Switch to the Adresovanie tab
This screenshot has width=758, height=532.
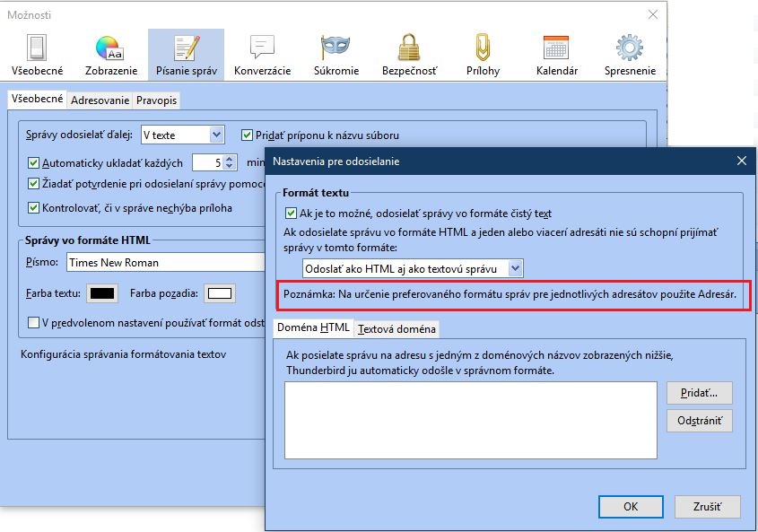coord(100,100)
